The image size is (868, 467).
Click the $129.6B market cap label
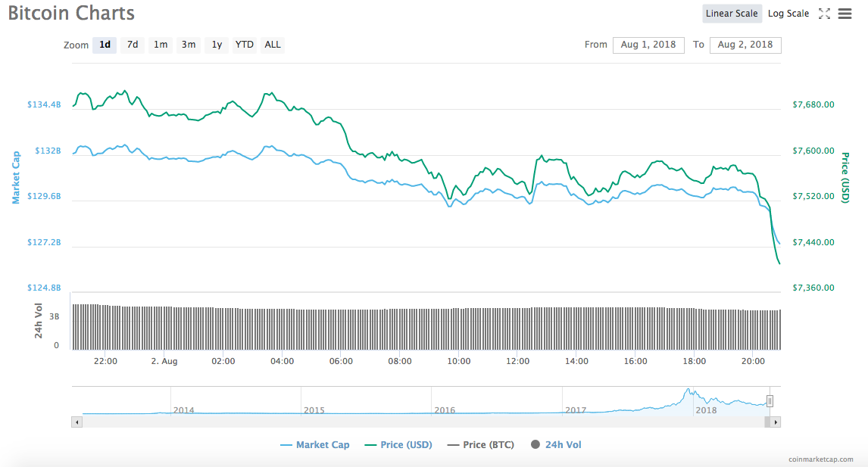click(44, 196)
